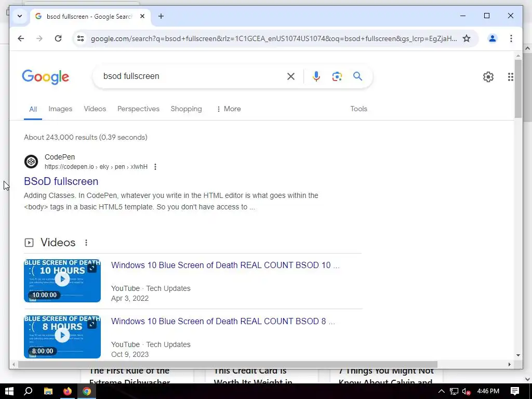Click the URL in the address bar
Image resolution: width=532 pixels, height=399 pixels.
[x=273, y=38]
